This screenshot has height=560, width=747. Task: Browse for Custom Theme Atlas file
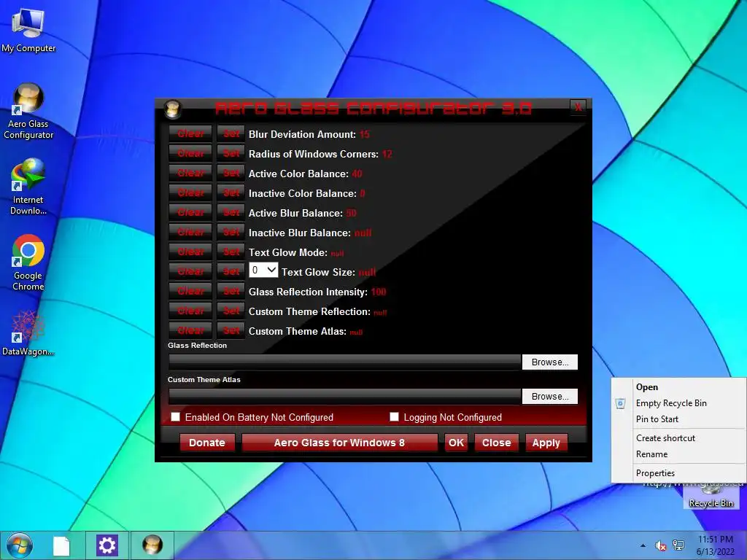(550, 396)
